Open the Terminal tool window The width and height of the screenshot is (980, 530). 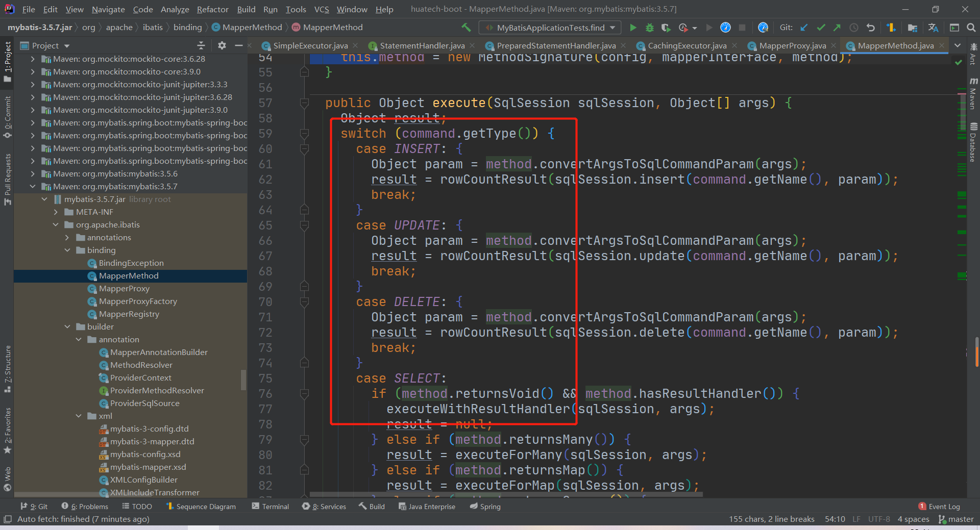(271, 506)
